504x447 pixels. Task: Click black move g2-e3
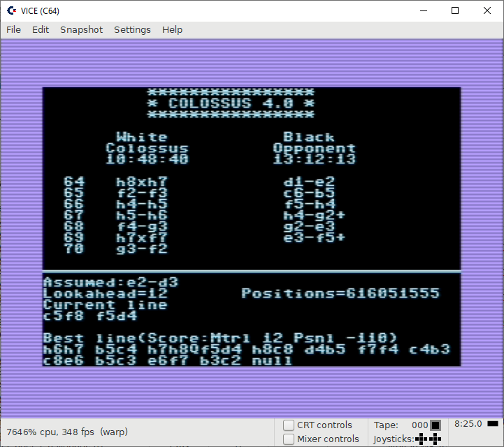click(x=309, y=226)
